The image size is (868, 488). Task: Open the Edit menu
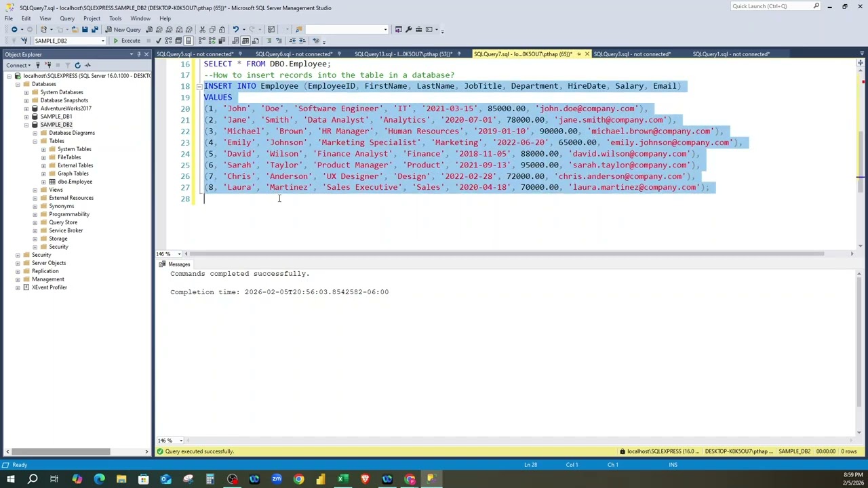coord(26,18)
